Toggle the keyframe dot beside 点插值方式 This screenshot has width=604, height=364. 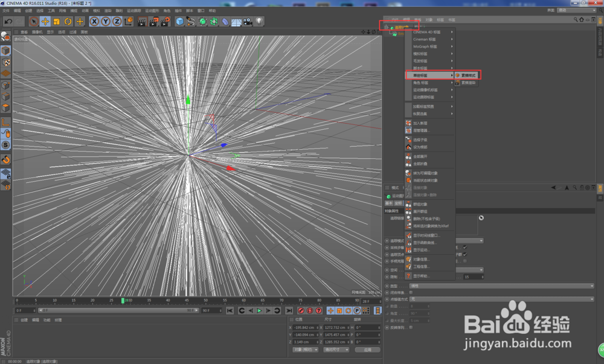click(387, 299)
